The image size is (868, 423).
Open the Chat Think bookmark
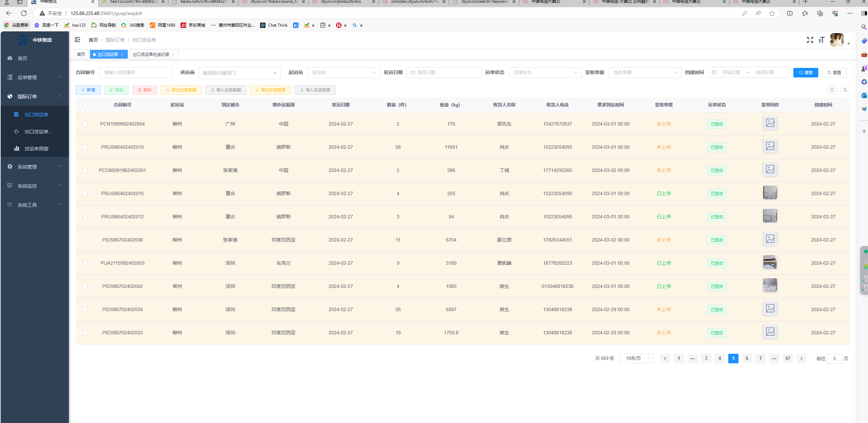coord(274,25)
